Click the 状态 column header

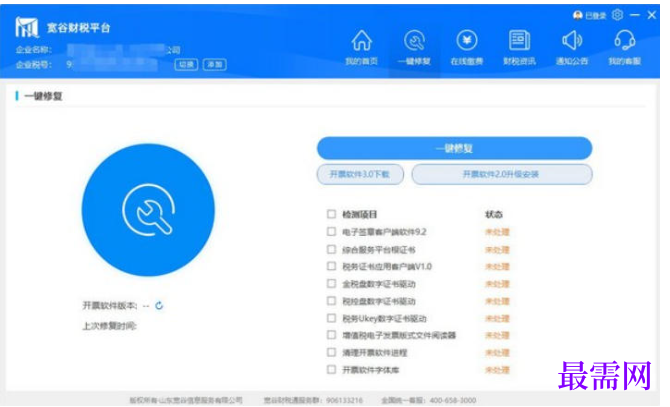[x=494, y=214]
